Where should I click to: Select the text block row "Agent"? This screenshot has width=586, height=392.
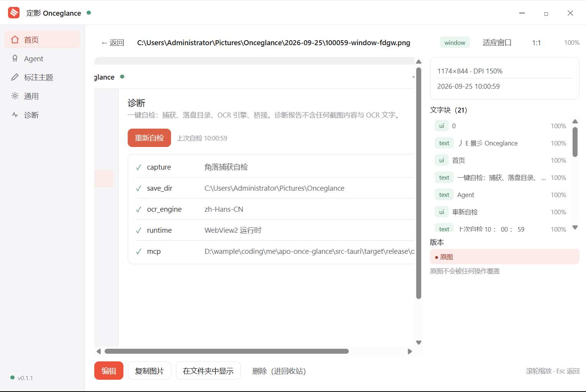click(x=501, y=195)
